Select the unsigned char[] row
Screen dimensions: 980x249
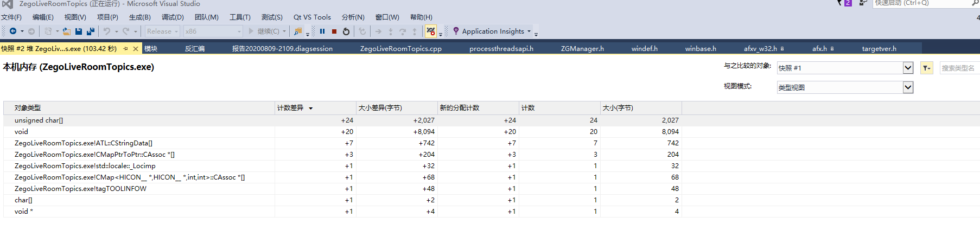point(342,120)
